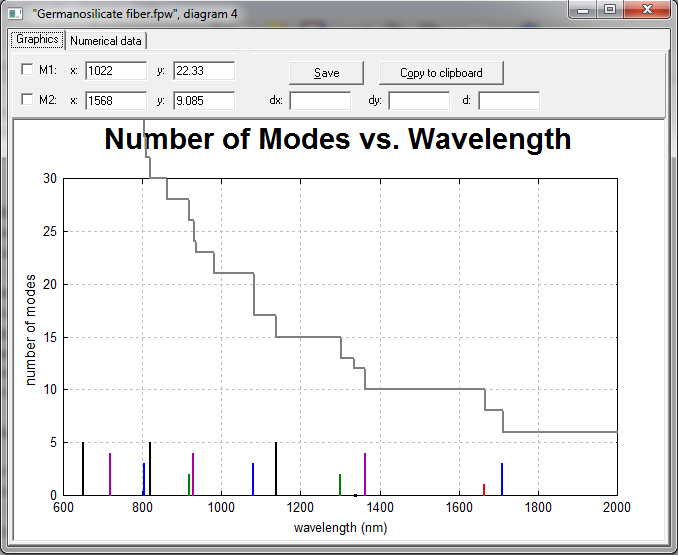Click the M2 x field showing 1568

(116, 100)
